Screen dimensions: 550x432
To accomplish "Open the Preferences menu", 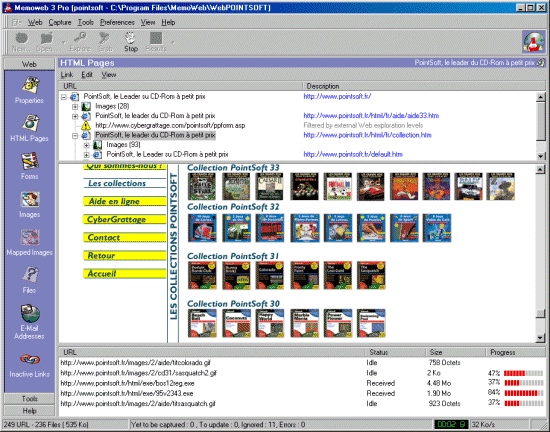I will 117,22.
